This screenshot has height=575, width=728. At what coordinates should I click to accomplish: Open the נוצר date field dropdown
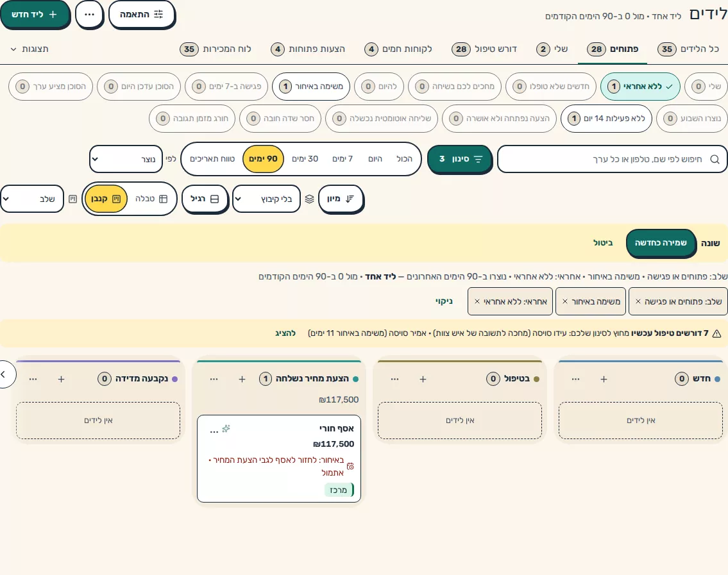pos(126,159)
